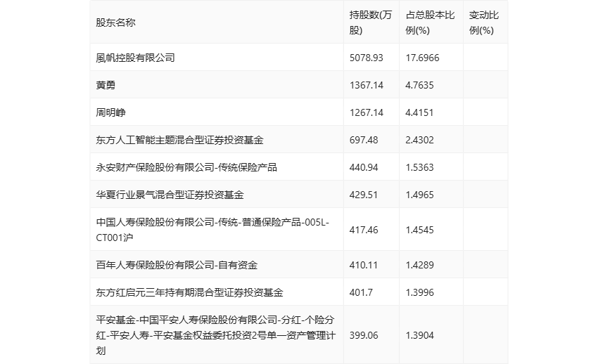Click the 占总股本比例(%) column header

pos(430,22)
